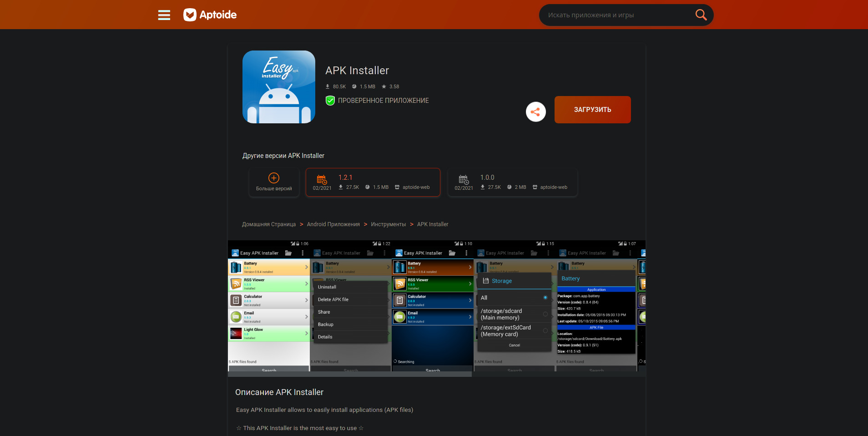Open Больше версий plus icon
The height and width of the screenshot is (436, 868).
[x=274, y=178]
